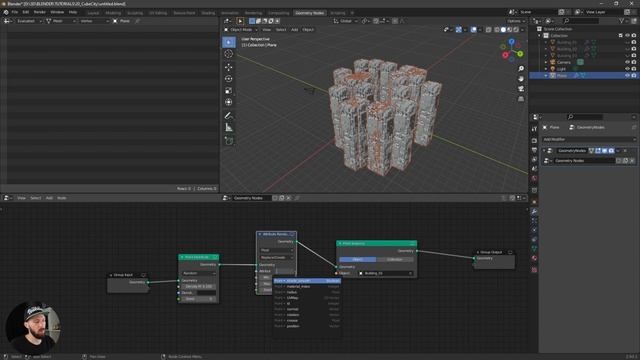The width and height of the screenshot is (640, 360).
Task: Toggle the camera view icon in viewport
Action: click(x=521, y=89)
